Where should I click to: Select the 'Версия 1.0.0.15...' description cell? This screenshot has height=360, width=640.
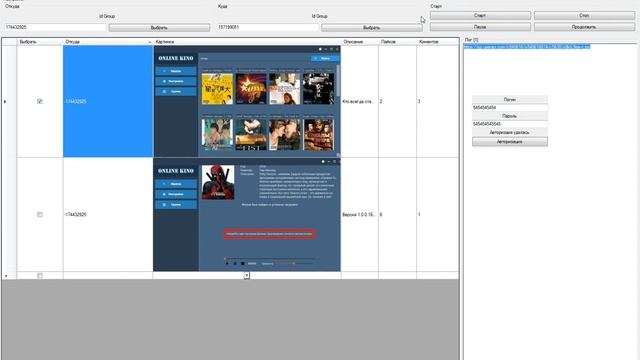click(x=360, y=215)
